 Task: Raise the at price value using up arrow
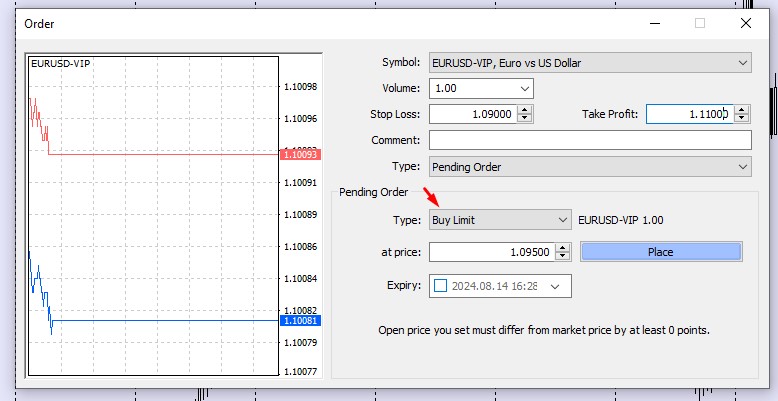pyautogui.click(x=562, y=247)
